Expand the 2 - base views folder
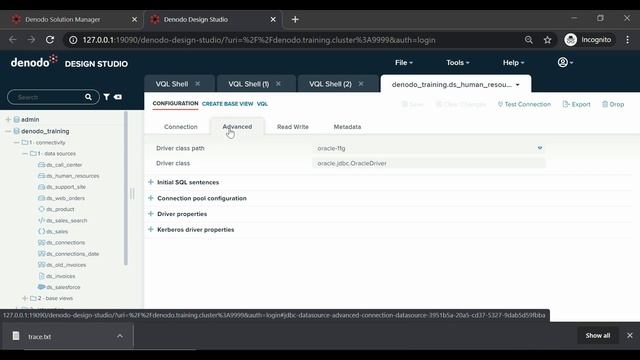The width and height of the screenshot is (640, 360). click(25, 298)
